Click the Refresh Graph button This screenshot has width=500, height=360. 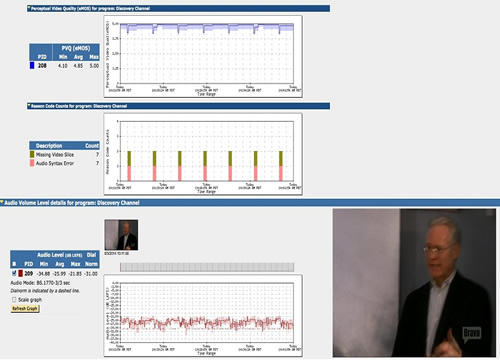[25, 308]
